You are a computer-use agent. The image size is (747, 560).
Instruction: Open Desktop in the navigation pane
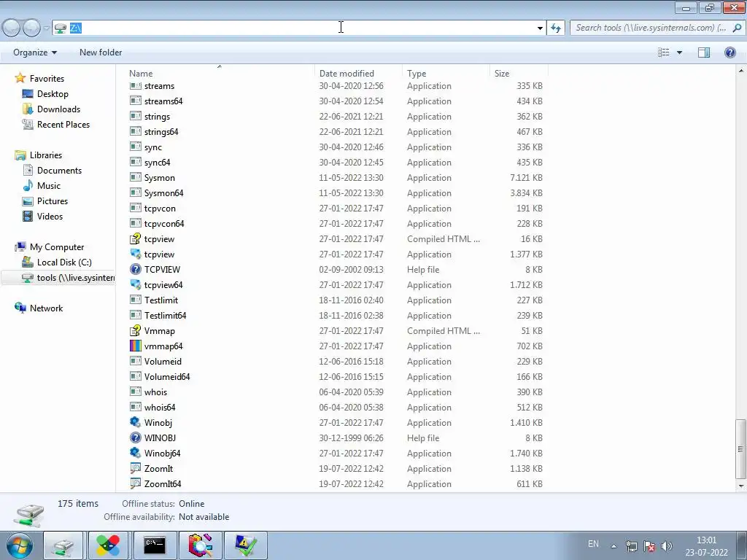tap(53, 94)
